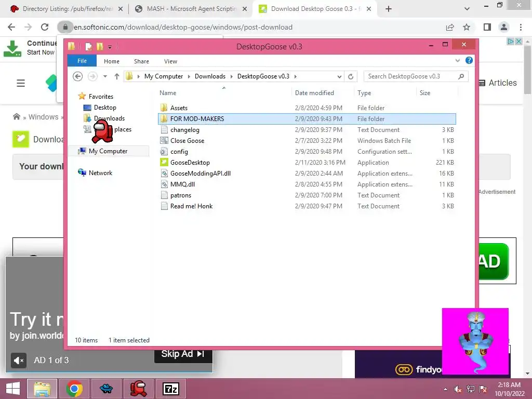
Task: Open the Chrome profile avatar
Action: pos(504,27)
